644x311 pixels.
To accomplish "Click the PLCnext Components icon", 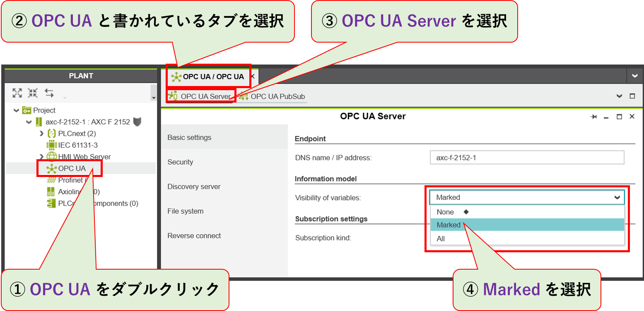I will click(51, 203).
